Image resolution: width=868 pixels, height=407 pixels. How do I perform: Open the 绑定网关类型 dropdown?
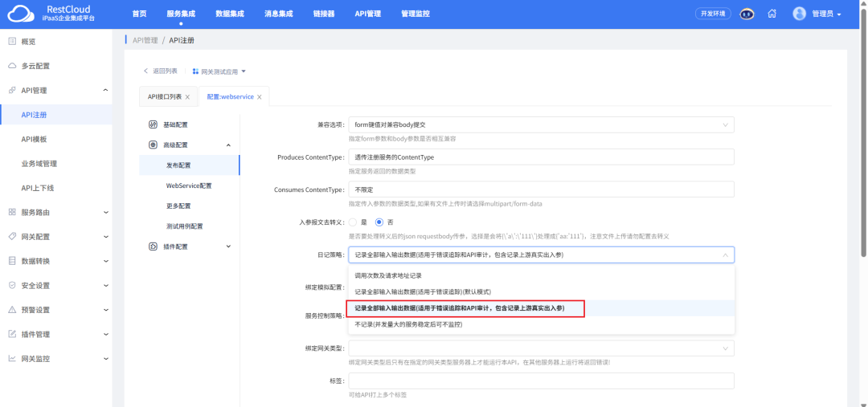click(541, 348)
